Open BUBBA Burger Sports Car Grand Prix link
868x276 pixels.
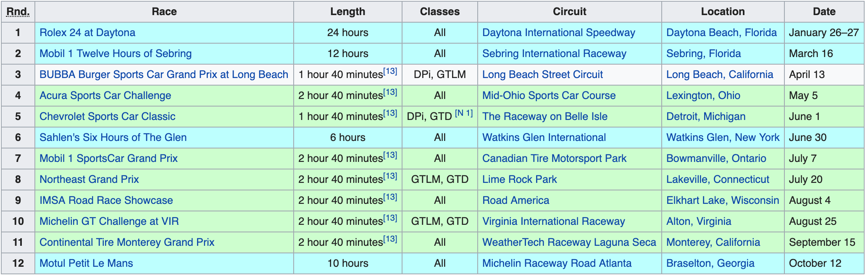tap(164, 75)
